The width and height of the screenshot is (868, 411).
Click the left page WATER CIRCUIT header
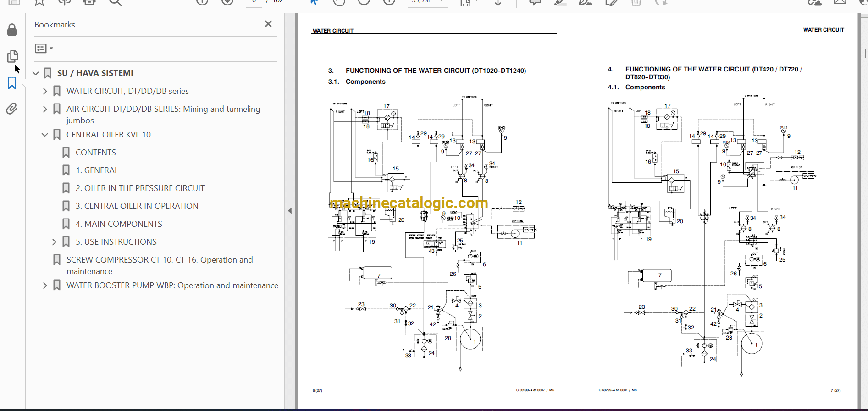[333, 31]
